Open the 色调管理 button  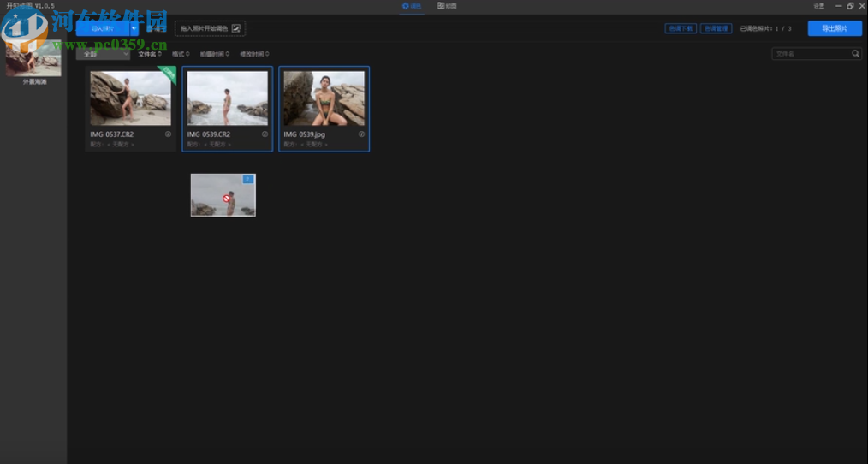click(716, 28)
